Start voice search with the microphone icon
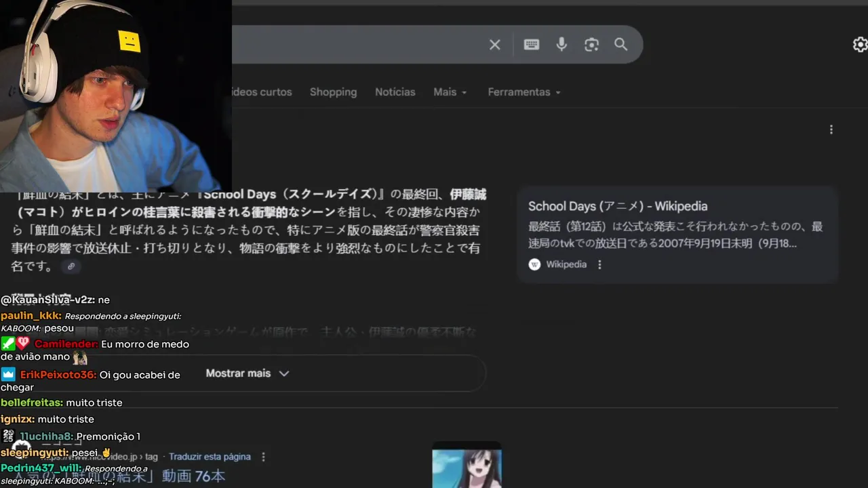The width and height of the screenshot is (868, 488). point(561,45)
